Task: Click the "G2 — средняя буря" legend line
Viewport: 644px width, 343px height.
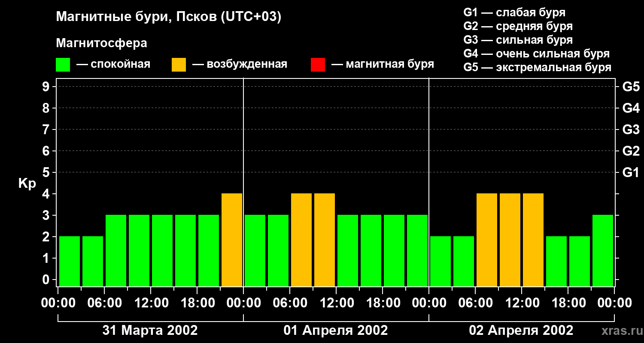Action: (518, 26)
